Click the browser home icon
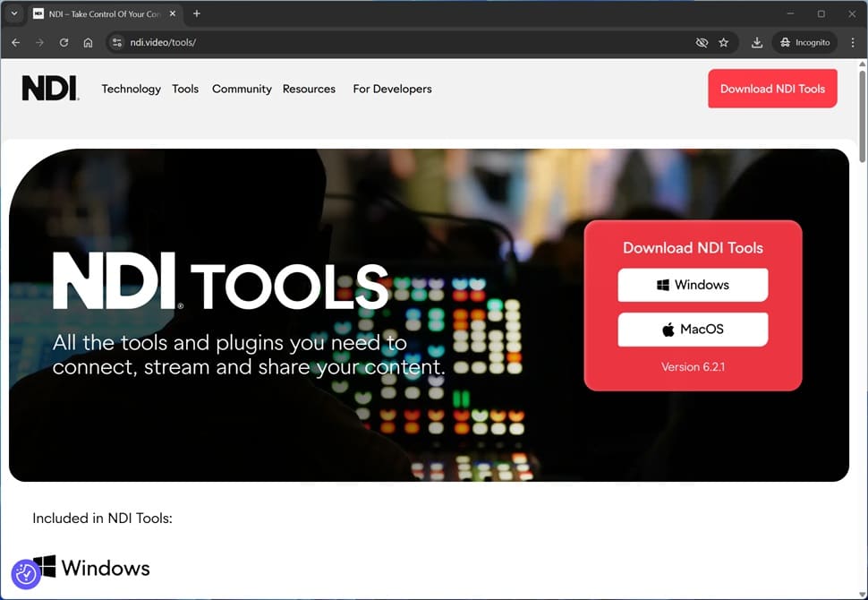Viewport: 868px width, 600px height. pyautogui.click(x=88, y=42)
